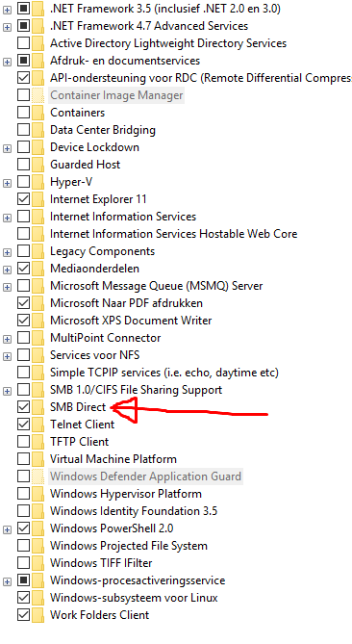Expand Internet Information Services node

tap(7, 219)
